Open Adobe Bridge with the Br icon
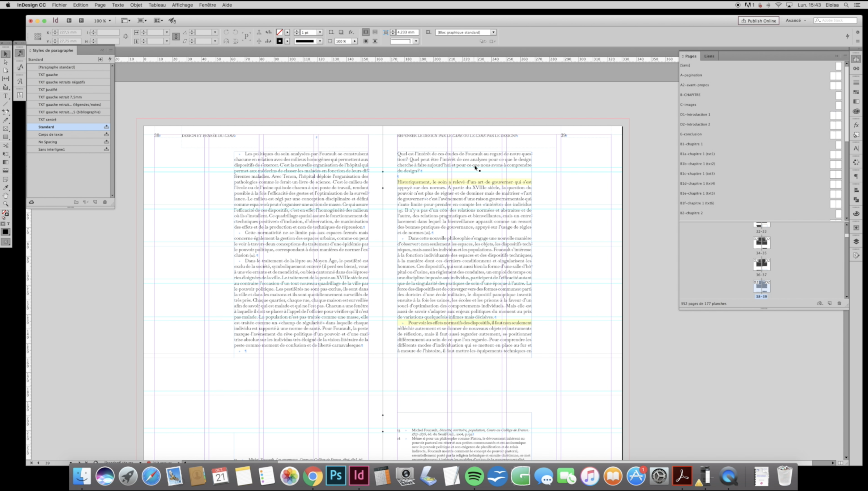 click(x=69, y=21)
